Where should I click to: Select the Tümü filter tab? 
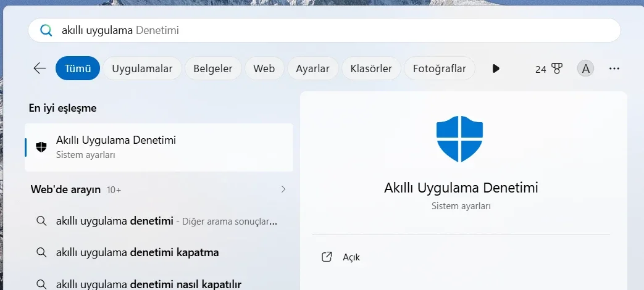pos(78,68)
